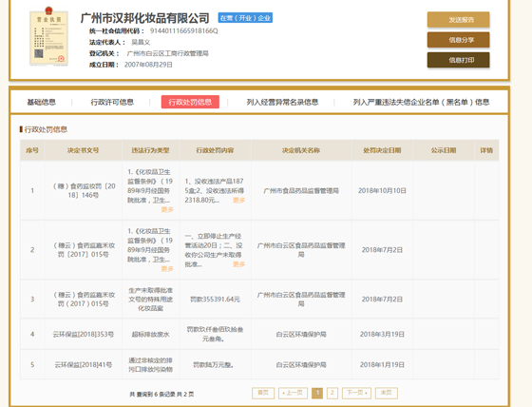The width and height of the screenshot is (532, 407).
Task: Click the 详情 column header
Action: tap(486, 150)
